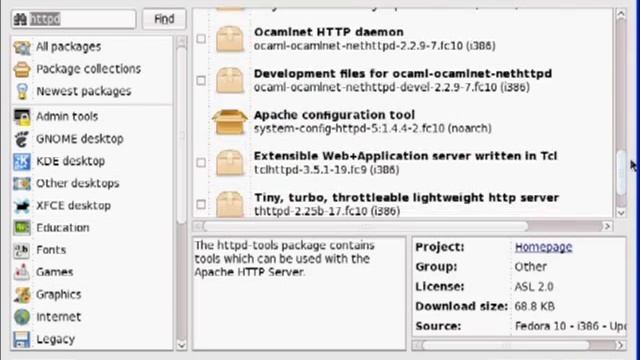Viewport: 640px width, 360px height.
Task: Select the thttpd-2.25b-17.fc10 version text
Action: [x=327, y=211]
